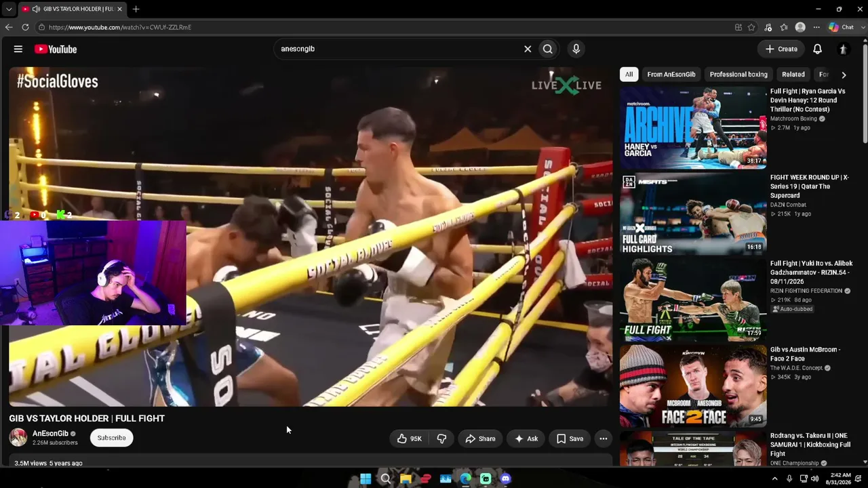Open the account avatar menu
Screen dimensions: 868x488
pyautogui.click(x=843, y=49)
